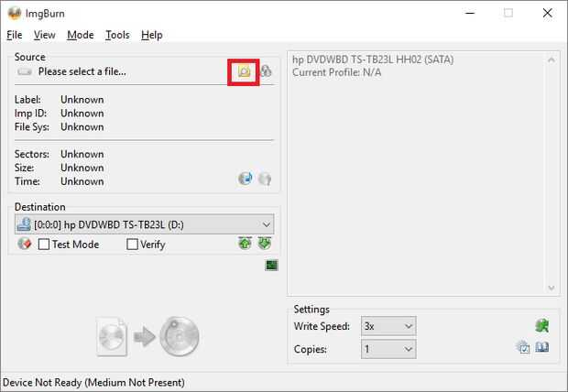Click the Time Unknown value
Viewport: 568px width, 392px height.
[x=82, y=181]
